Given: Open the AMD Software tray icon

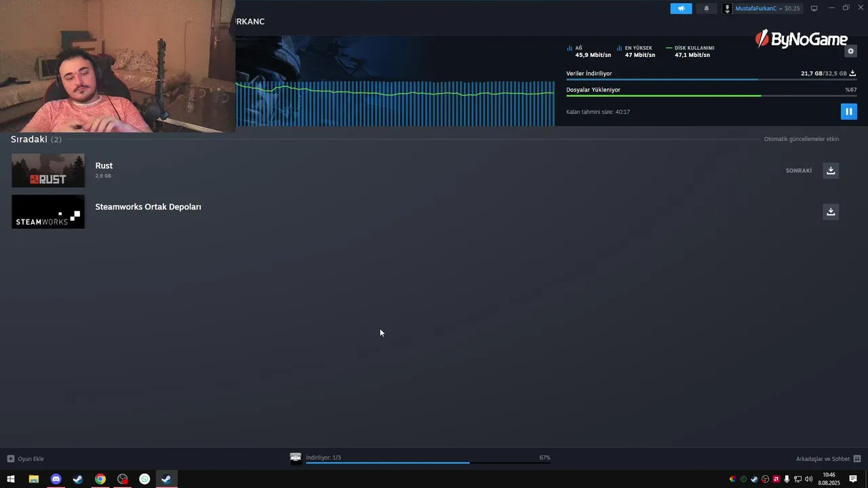Looking at the screenshot, I should click(x=776, y=479).
